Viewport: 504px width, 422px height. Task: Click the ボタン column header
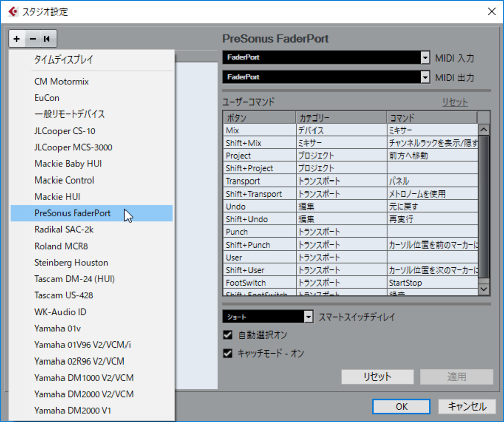[260, 117]
